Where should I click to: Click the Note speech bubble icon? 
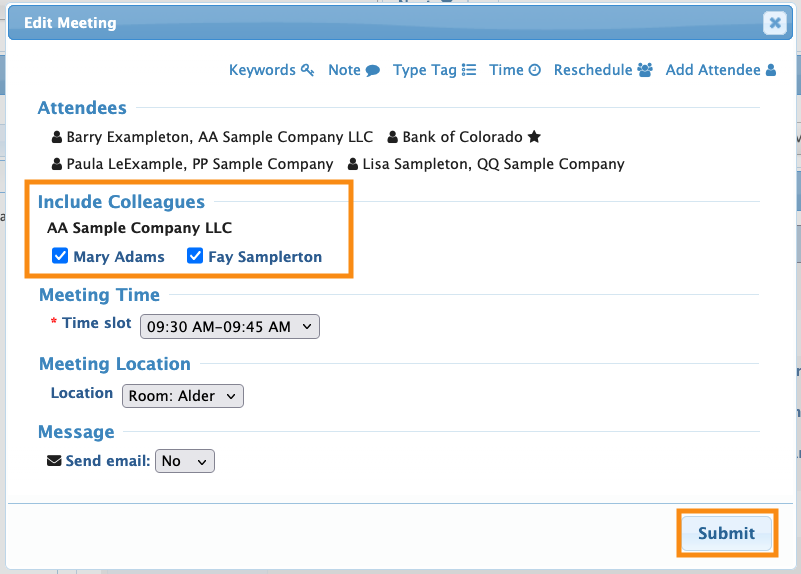tap(372, 70)
